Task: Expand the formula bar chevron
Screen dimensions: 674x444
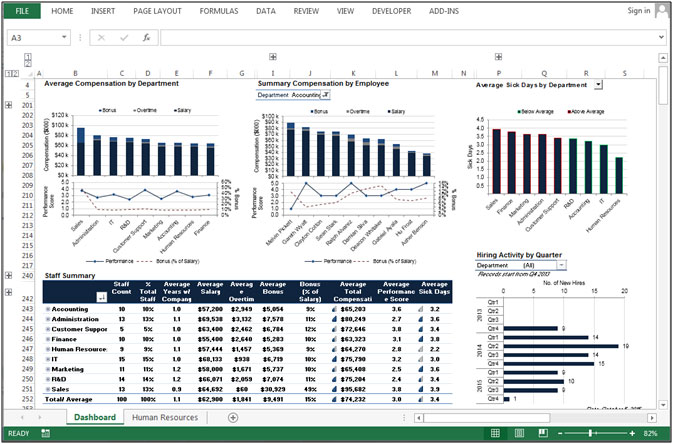Action: pyautogui.click(x=661, y=37)
